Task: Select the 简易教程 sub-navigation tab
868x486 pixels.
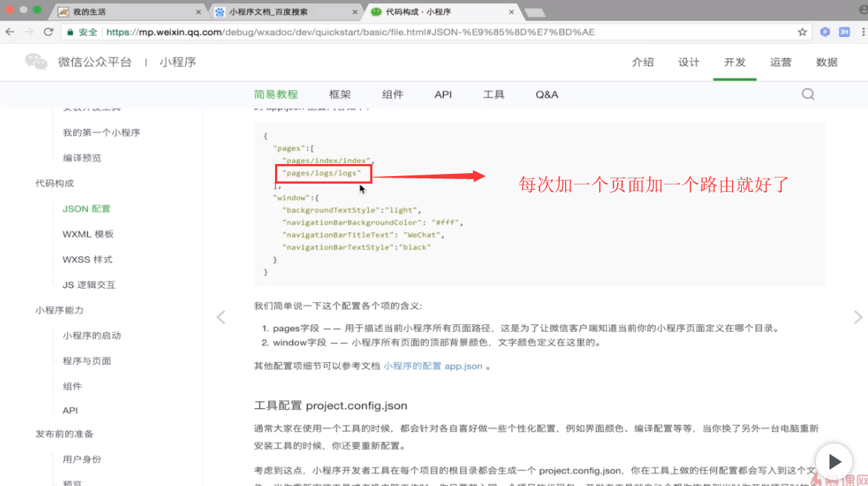Action: (x=276, y=94)
